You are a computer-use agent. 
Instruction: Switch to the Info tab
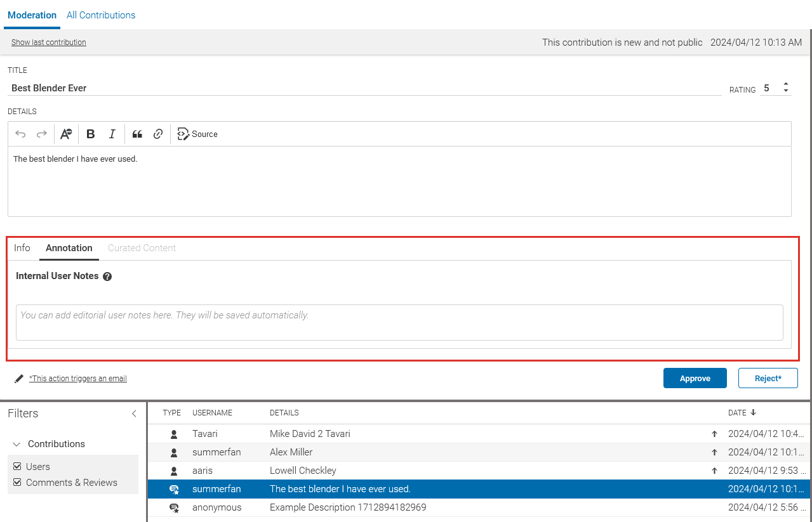tap(22, 248)
